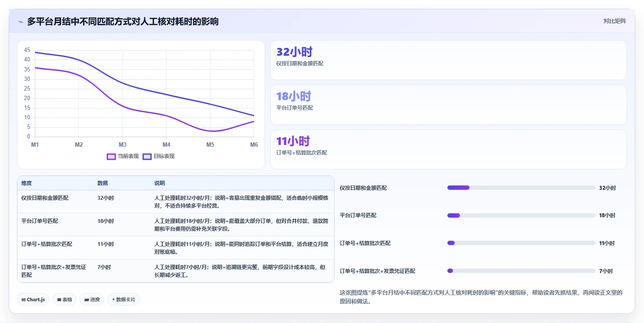644x323 pixels.
Task: Click the 进度 tag chip
Action: point(92,299)
